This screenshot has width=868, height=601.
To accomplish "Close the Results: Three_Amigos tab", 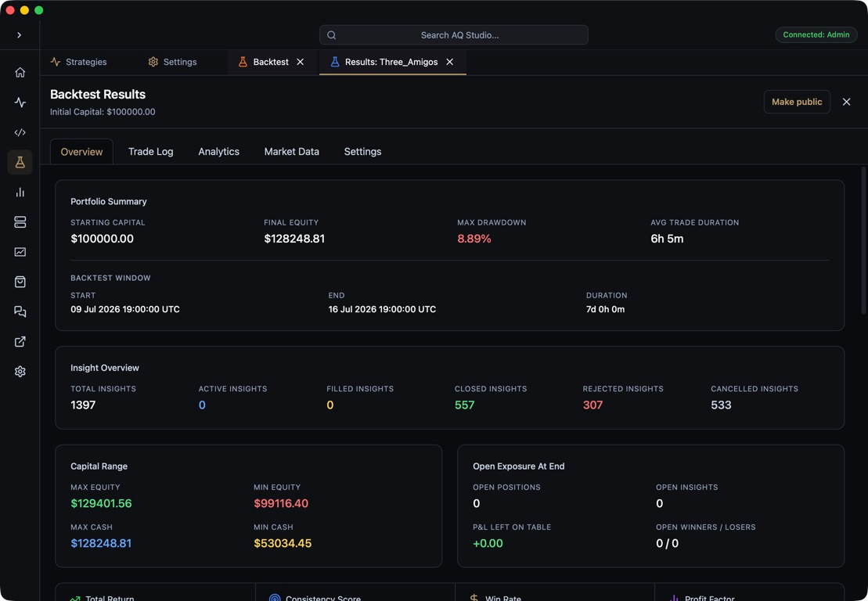I will pos(449,62).
